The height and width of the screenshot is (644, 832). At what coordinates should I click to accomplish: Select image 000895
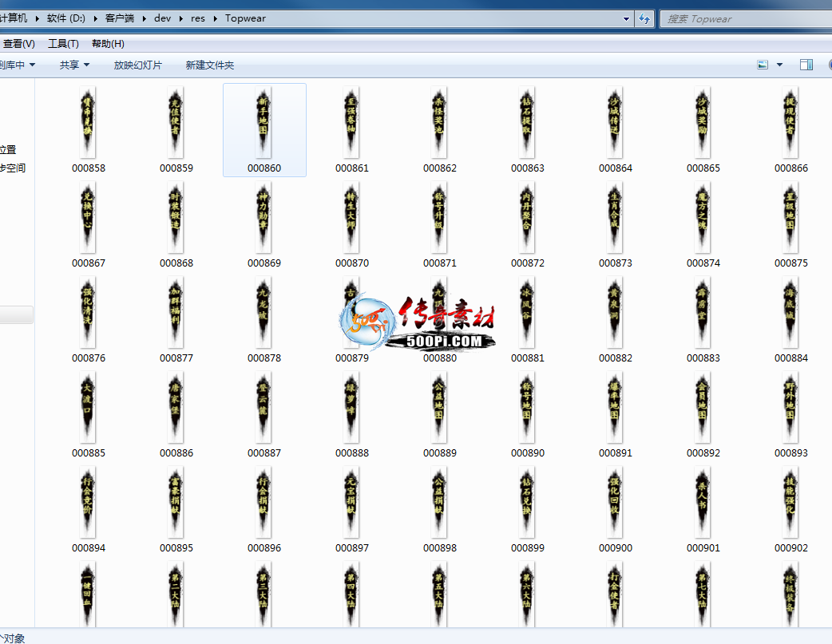[x=176, y=503]
